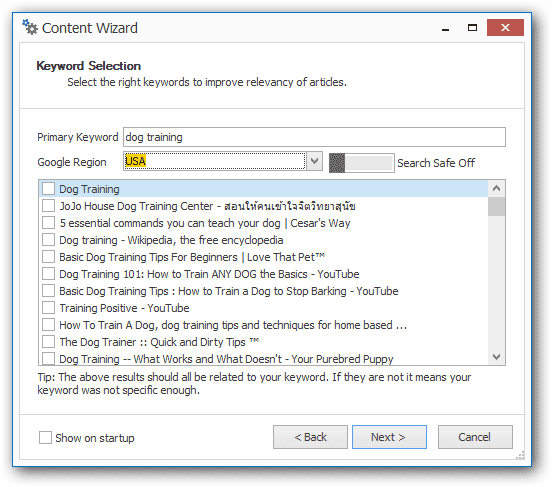Toggle the Search Safe switch
Image resolution: width=552 pixels, height=487 pixels.
(362, 163)
